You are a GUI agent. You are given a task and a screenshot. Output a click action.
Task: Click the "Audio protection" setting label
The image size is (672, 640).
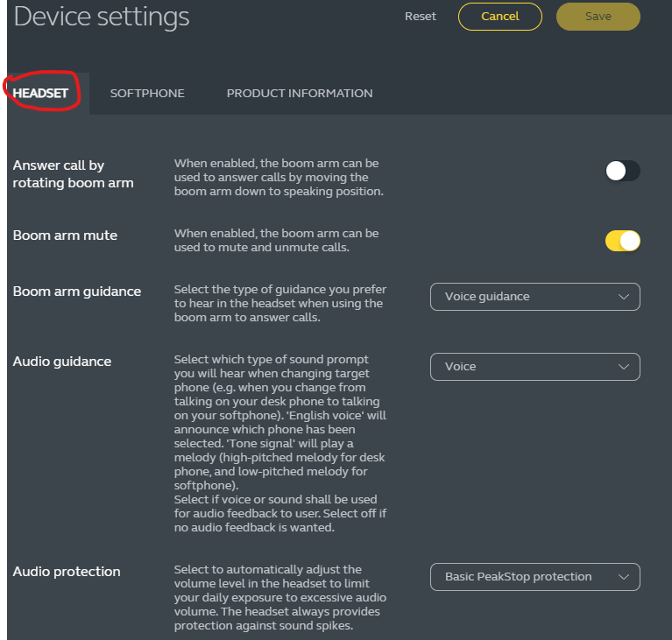tap(67, 571)
